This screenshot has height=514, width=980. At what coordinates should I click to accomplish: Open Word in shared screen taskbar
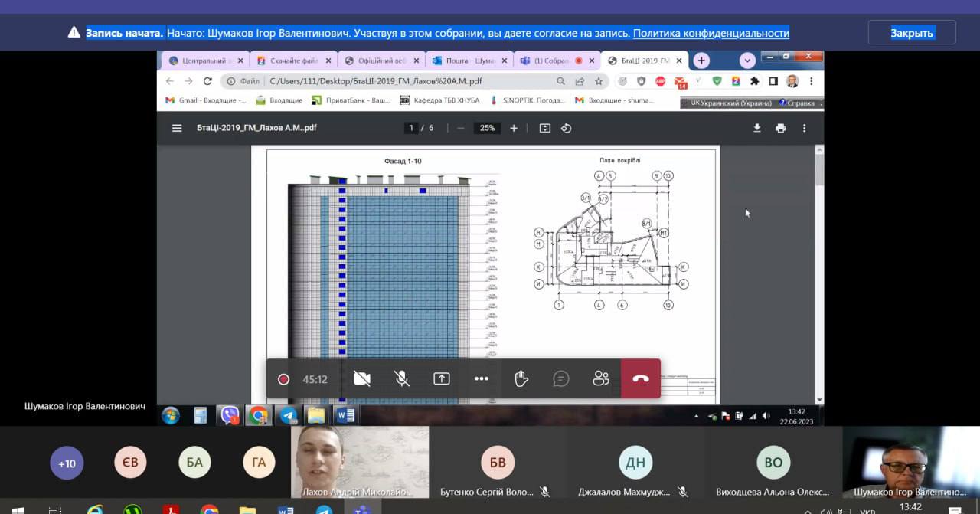point(346,416)
